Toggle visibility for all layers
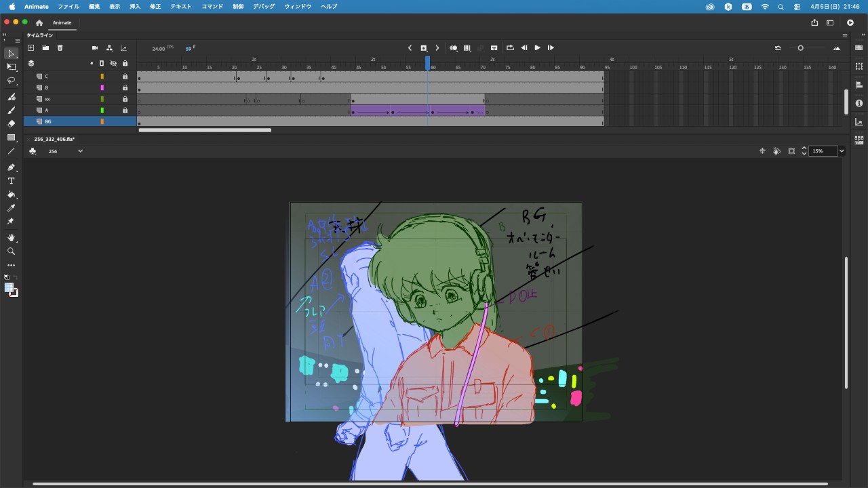 pyautogui.click(x=113, y=63)
